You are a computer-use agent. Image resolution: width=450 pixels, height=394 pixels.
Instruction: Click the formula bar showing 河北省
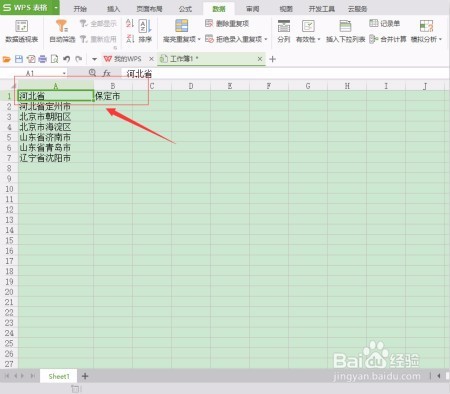tap(285, 73)
